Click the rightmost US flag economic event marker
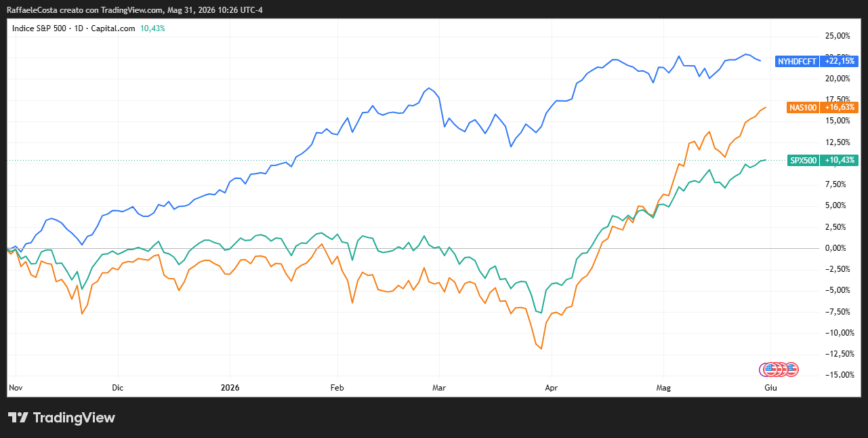The width and height of the screenshot is (868, 438). 791,370
